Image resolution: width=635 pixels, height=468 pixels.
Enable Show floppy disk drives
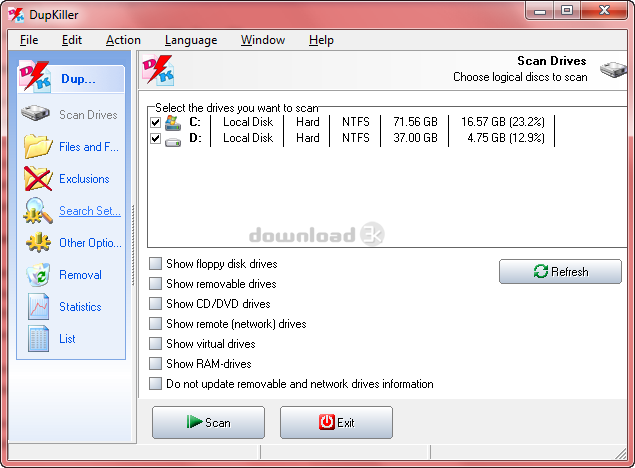(155, 264)
